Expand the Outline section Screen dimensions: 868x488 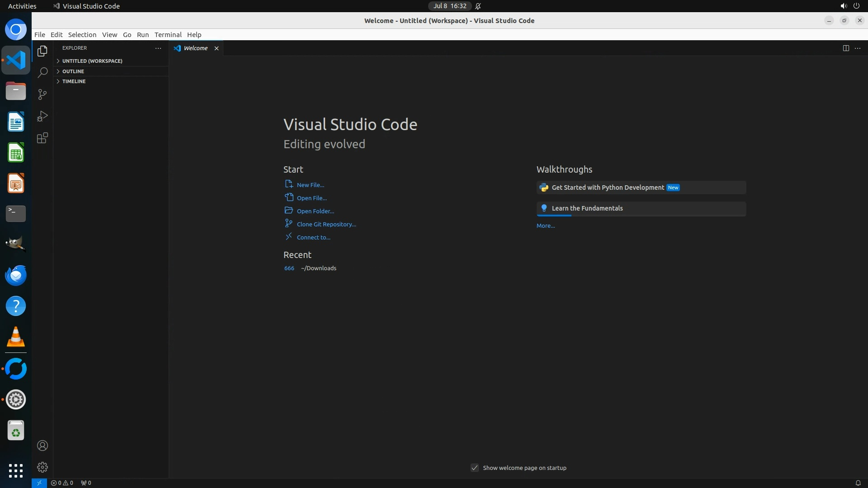73,71
